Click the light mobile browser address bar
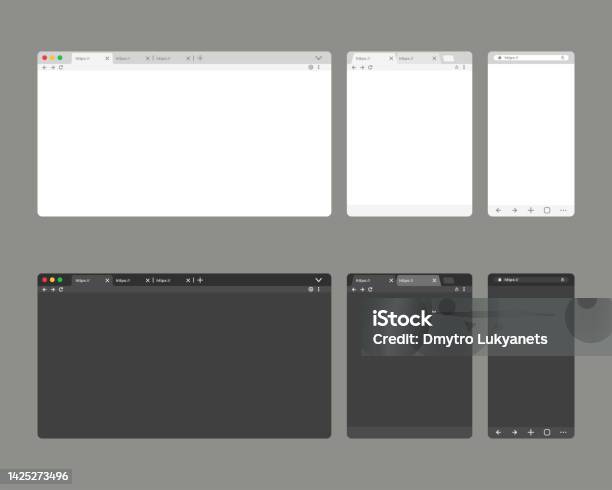 (x=531, y=58)
